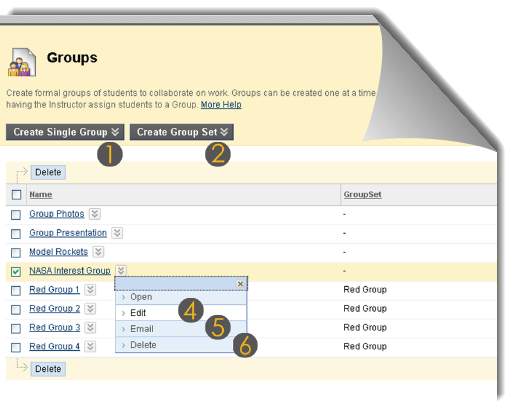The width and height of the screenshot is (512, 408).
Task: Click the bottom Delete button
Action: pos(48,369)
